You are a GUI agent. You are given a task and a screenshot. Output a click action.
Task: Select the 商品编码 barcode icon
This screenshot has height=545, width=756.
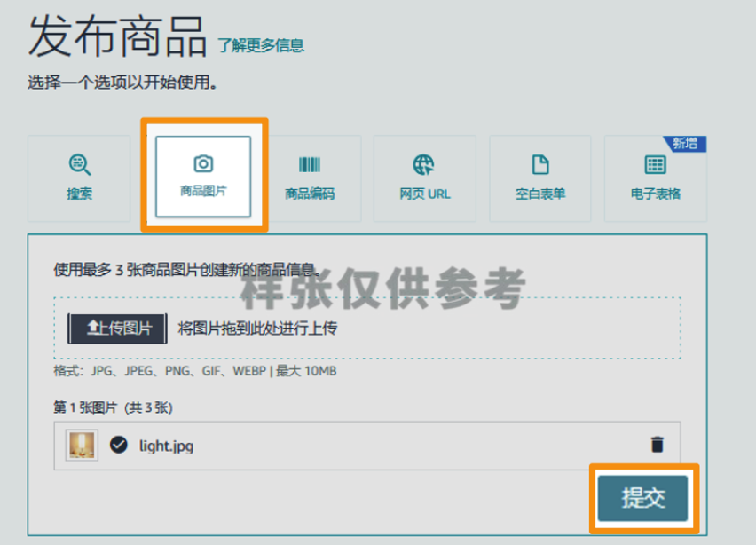[x=310, y=163]
